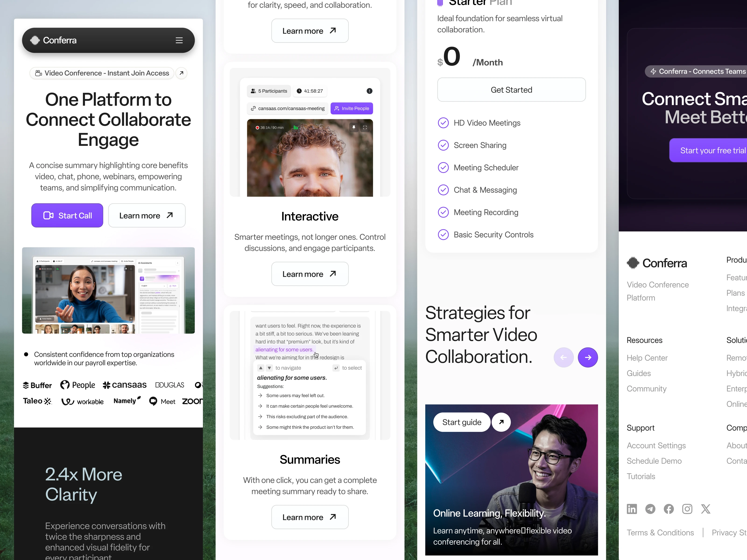
Task: Click the Taleo logo
Action: [x=37, y=401]
